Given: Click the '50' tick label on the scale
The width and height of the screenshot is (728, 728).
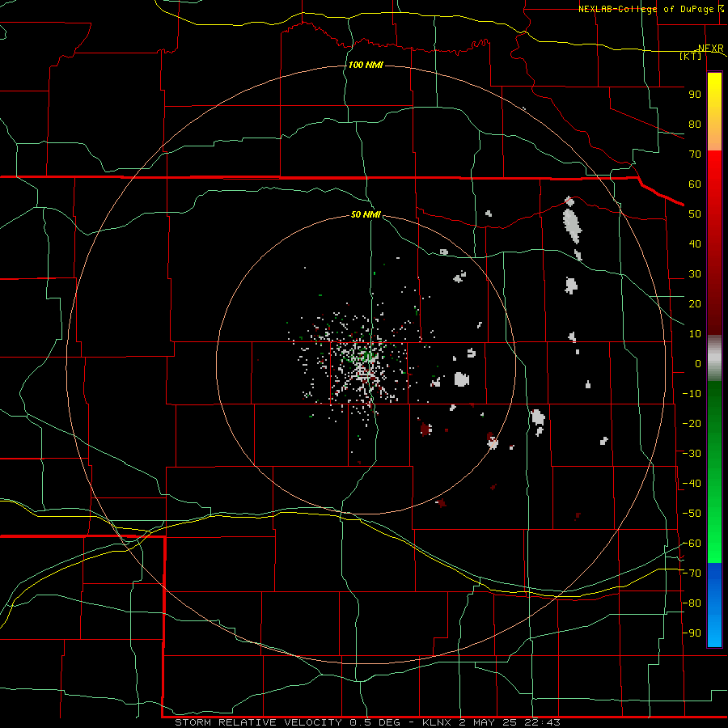Looking at the screenshot, I should tap(695, 214).
